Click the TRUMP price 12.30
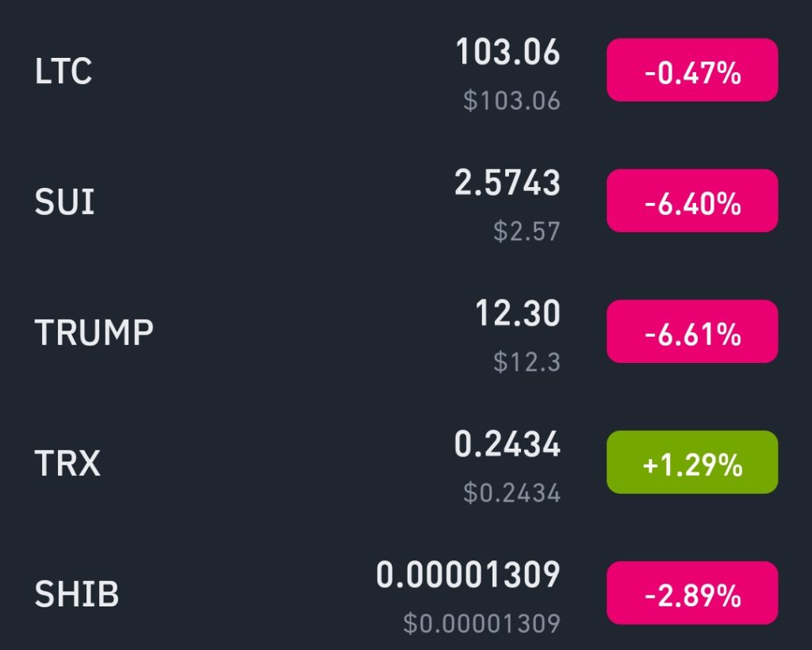Screen dimensions: 812x650 click(x=518, y=313)
